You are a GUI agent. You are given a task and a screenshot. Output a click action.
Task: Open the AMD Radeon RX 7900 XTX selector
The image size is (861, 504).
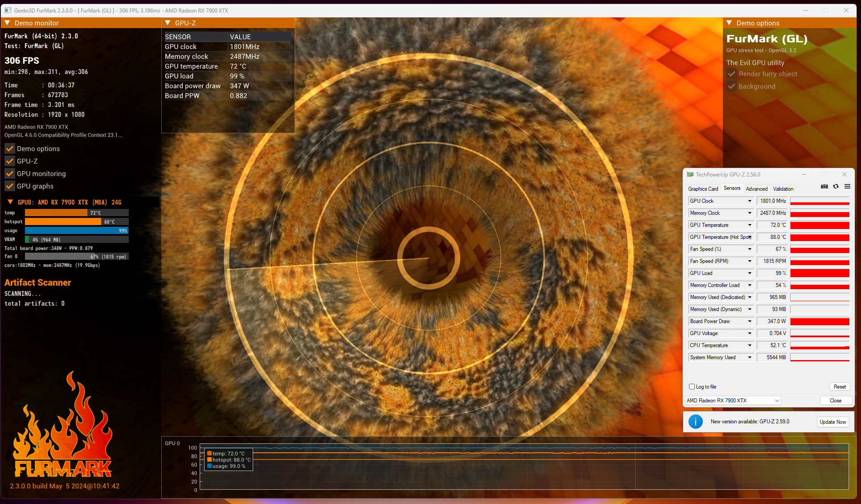tap(733, 401)
